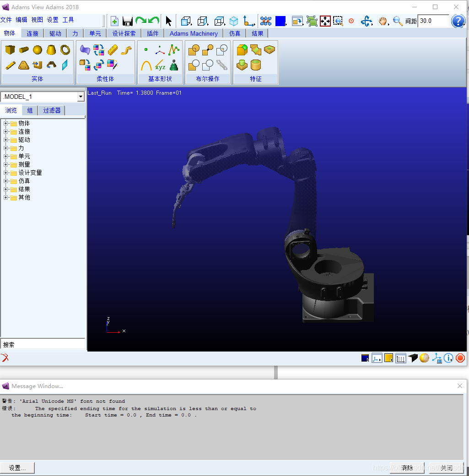This screenshot has height=476, width=469.
Task: Click the xyz marker icon
Action: click(160, 65)
